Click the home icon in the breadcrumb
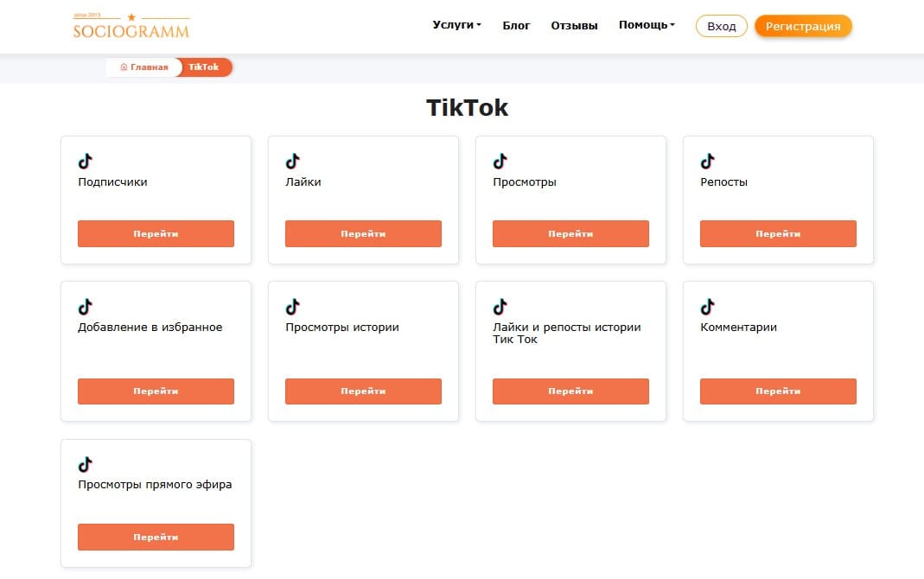Image resolution: width=924 pixels, height=579 pixels. 124,67
